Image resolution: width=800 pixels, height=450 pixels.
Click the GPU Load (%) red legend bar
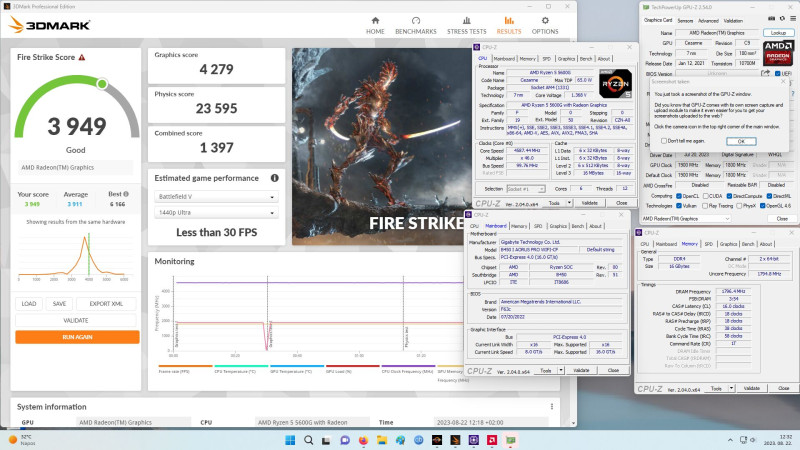tap(353, 366)
